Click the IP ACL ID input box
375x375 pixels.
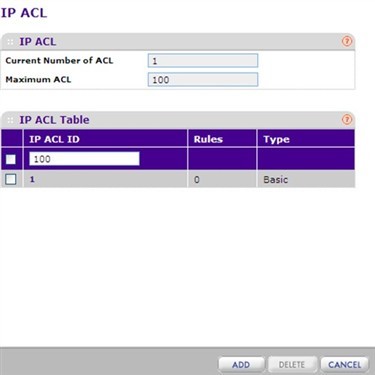tap(84, 159)
